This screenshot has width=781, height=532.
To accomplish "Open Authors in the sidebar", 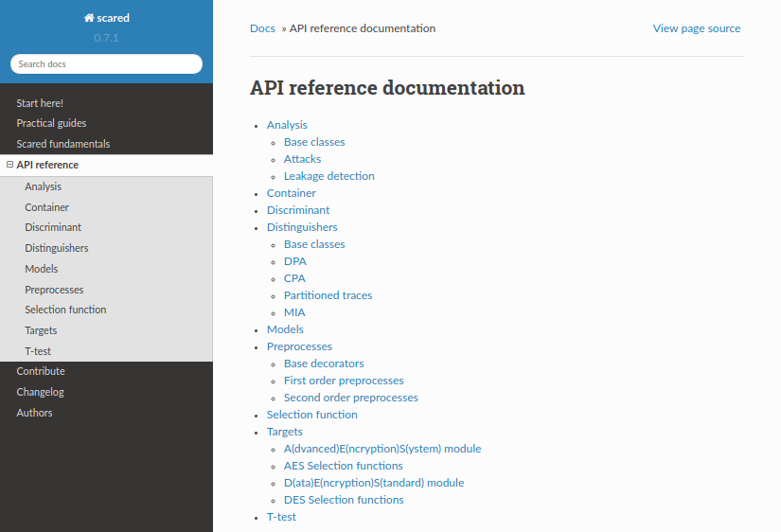I will point(34,413).
